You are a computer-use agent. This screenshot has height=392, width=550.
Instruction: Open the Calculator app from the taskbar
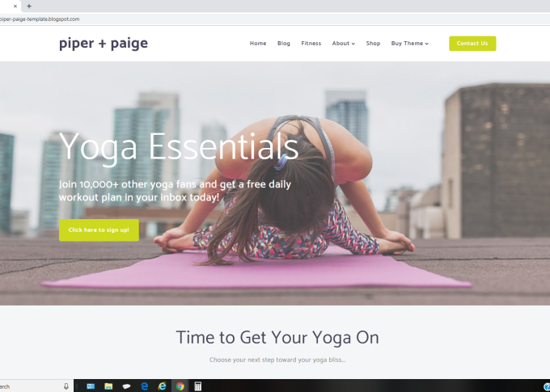(x=198, y=386)
